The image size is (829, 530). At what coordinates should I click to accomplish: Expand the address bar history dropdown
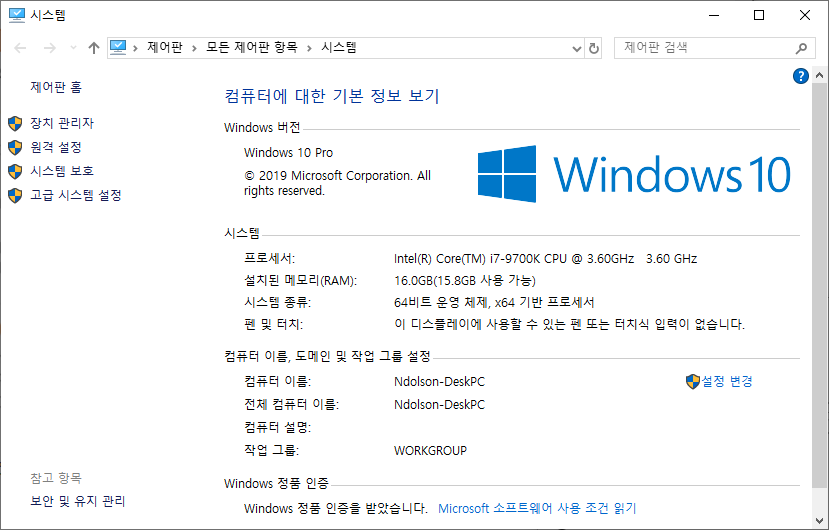pyautogui.click(x=577, y=49)
